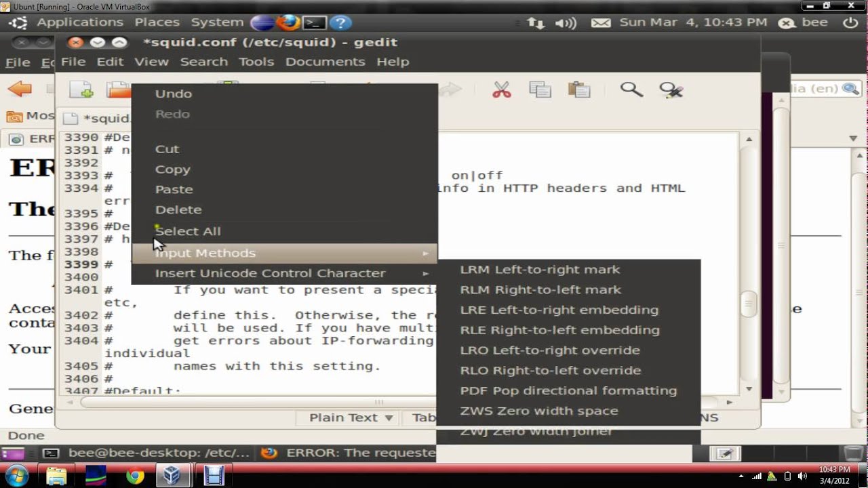868x488 pixels.
Task: Click the Ubuntu trash icon in bottom panel
Action: click(x=854, y=453)
